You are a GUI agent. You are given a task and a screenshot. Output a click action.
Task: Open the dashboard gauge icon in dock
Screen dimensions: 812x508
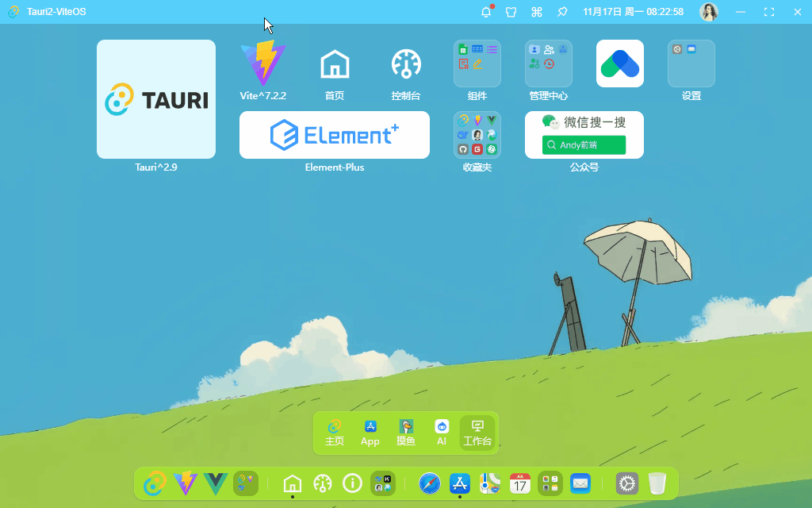coord(323,483)
